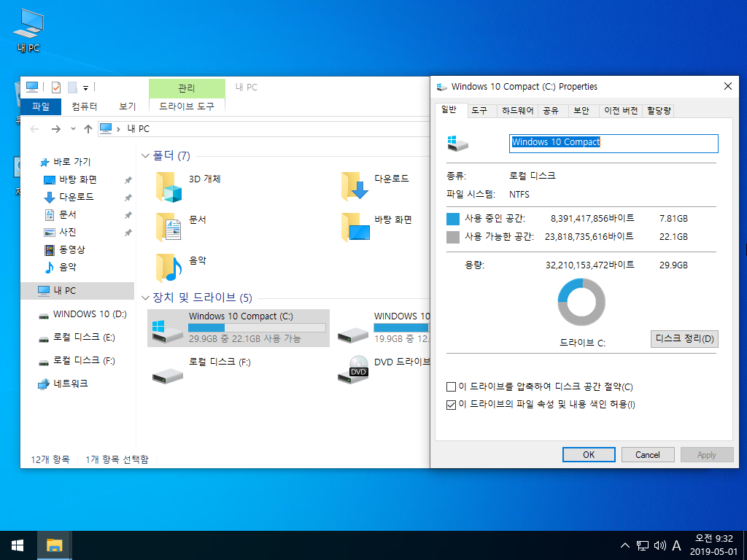Screen dimensions: 747x560
Task: Click the blue 사용 중인 공간 color swatch
Action: tap(452, 219)
